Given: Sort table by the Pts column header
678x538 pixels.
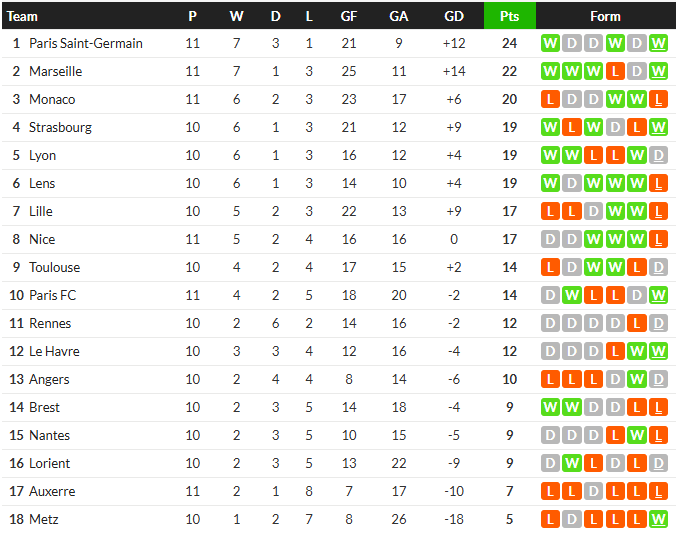Looking at the screenshot, I should (x=509, y=16).
